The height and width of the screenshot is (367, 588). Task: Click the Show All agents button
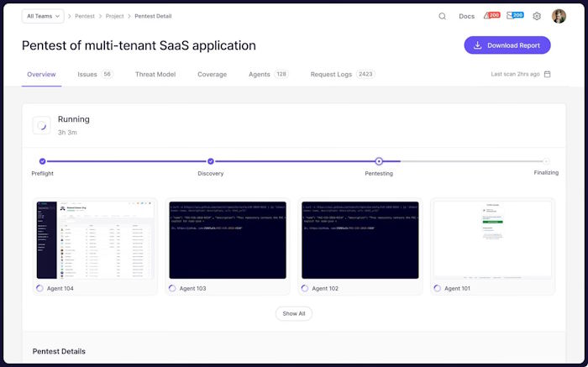[x=294, y=313]
